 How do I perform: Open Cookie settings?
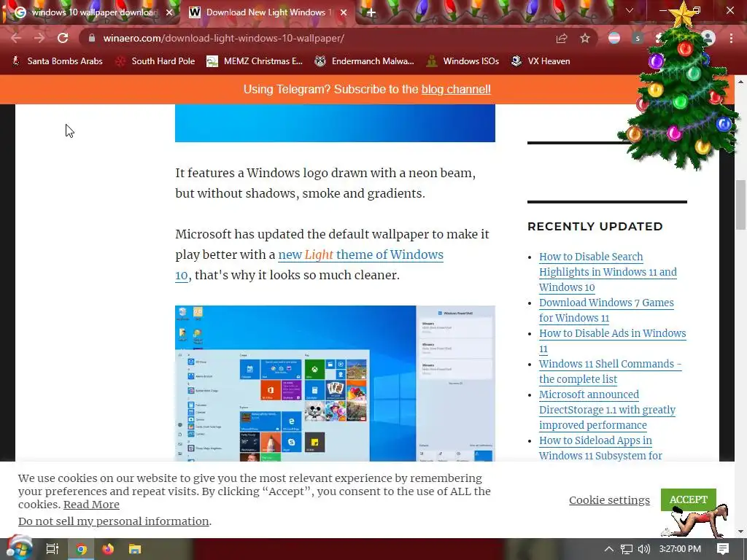pyautogui.click(x=609, y=500)
